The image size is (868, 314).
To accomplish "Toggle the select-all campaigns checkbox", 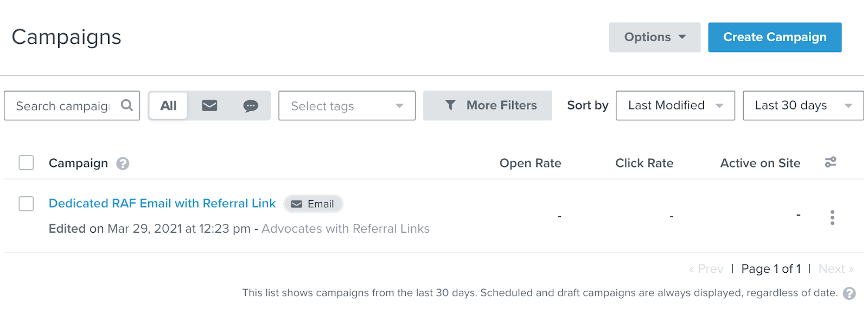I will click(26, 163).
